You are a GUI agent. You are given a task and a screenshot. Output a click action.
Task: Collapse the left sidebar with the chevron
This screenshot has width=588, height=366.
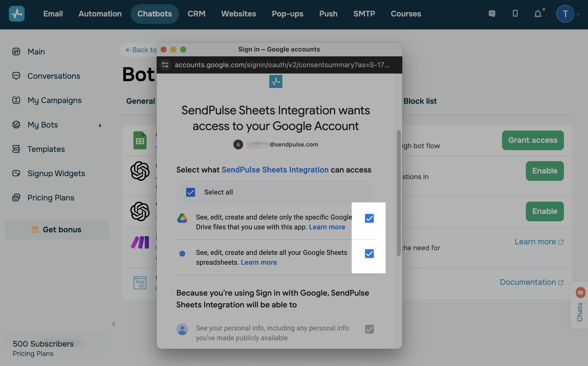(114, 324)
